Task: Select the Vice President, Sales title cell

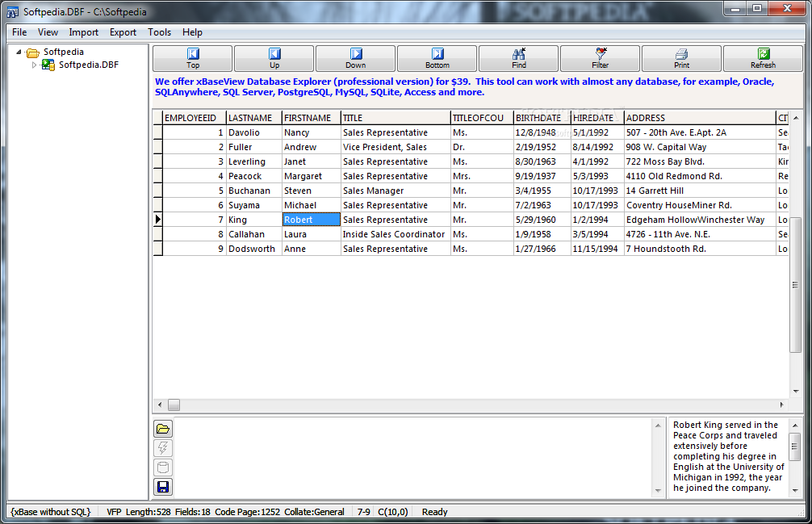Action: tap(396, 147)
